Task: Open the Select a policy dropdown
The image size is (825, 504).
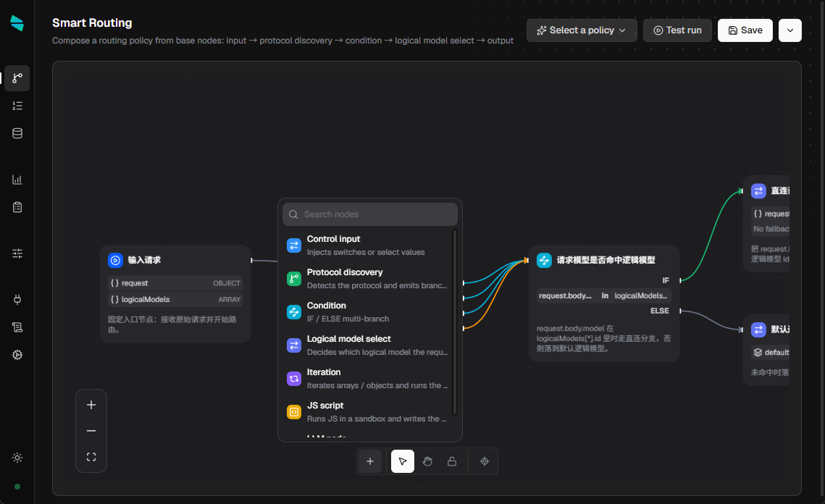Action: pos(582,30)
